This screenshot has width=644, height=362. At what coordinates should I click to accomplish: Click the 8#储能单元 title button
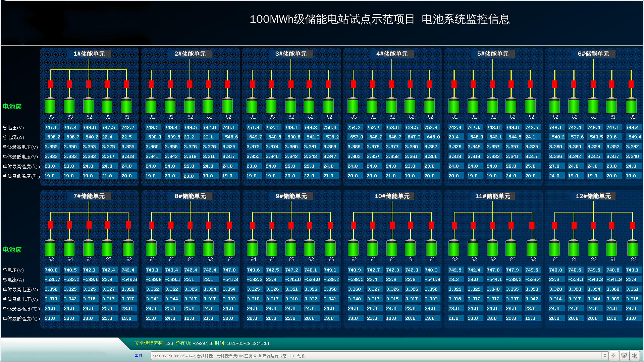[x=190, y=196]
